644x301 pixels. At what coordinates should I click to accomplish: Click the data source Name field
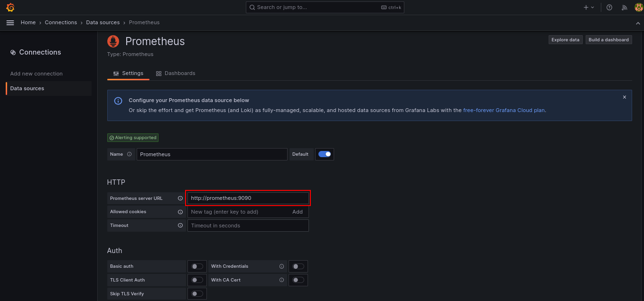click(x=212, y=154)
